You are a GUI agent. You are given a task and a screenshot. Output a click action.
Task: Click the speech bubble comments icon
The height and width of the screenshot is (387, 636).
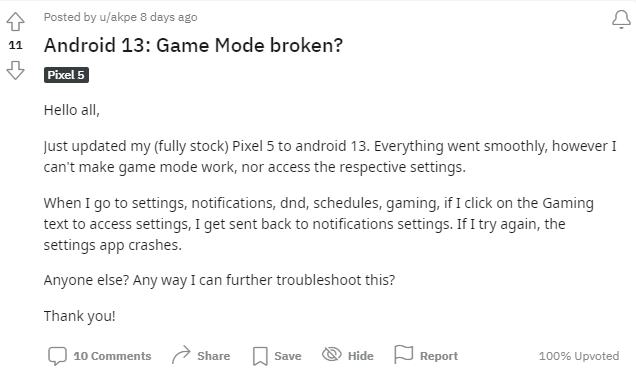57,356
